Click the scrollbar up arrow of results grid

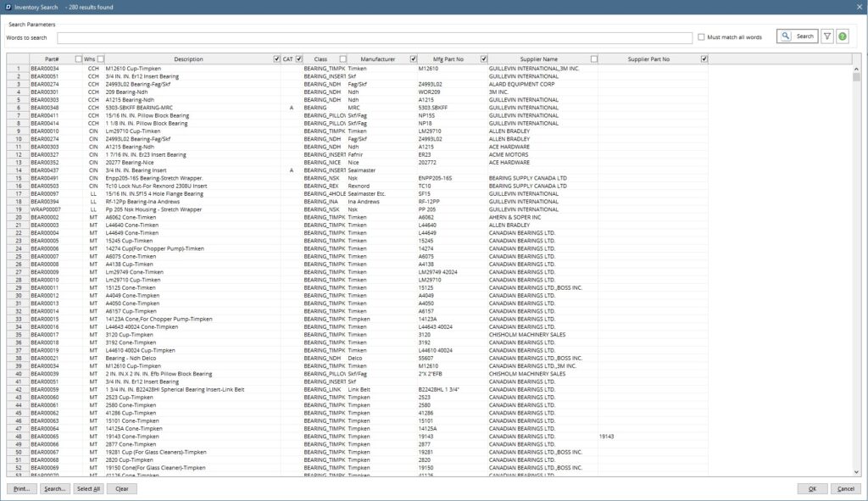tap(856, 68)
